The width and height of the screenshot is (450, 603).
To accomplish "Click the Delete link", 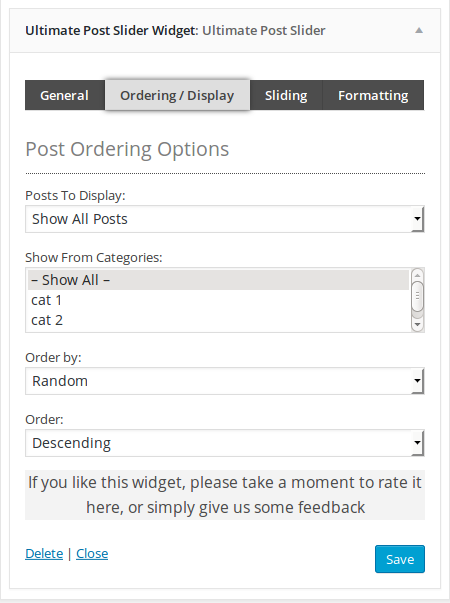I will tap(44, 553).
